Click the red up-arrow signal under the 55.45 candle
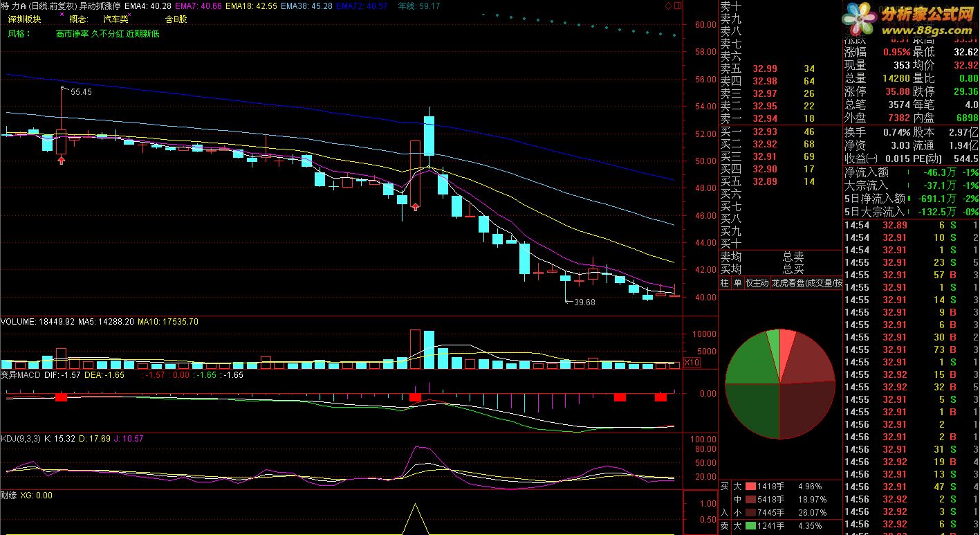Image resolution: width=980 pixels, height=535 pixels. (61, 160)
